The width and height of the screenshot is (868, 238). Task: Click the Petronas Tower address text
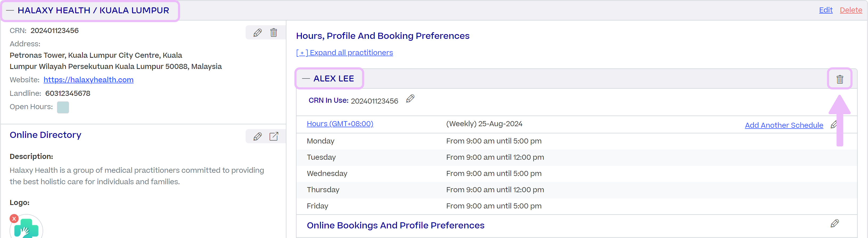coord(116,61)
